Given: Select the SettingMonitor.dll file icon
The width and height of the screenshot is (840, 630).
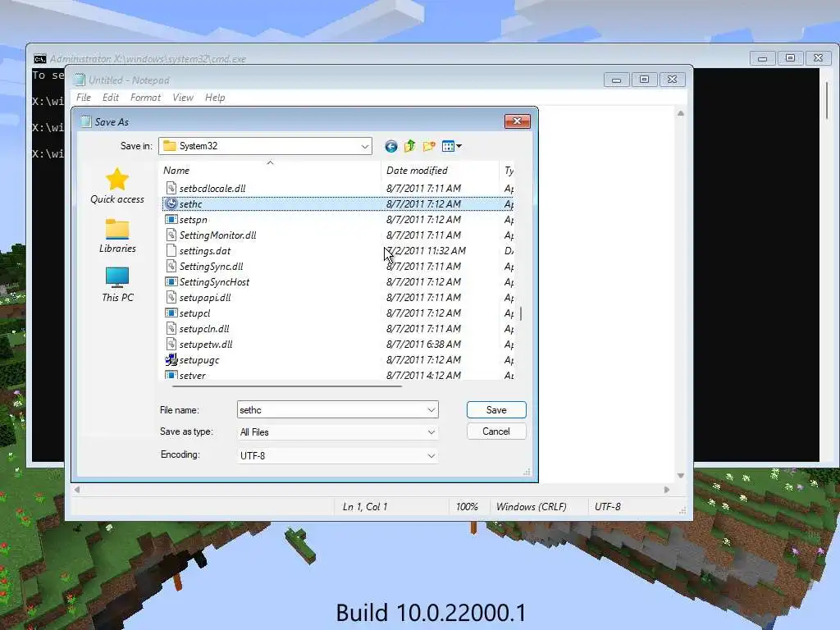Looking at the screenshot, I should click(x=171, y=235).
